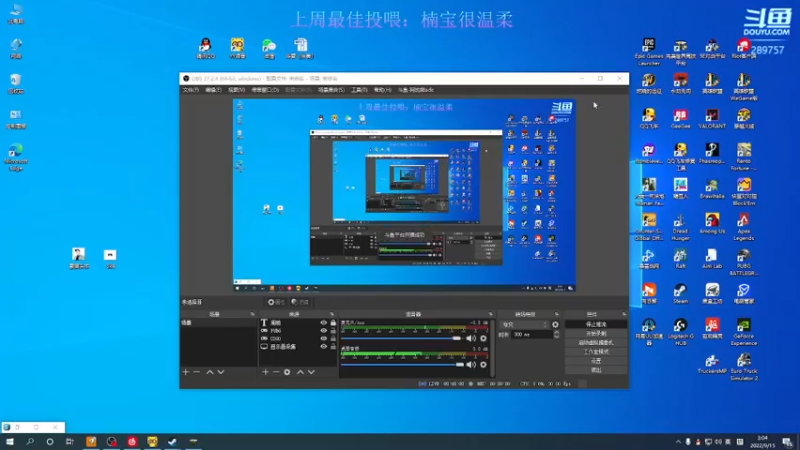Remove the selected scene with the minus icon
Image resolution: width=800 pixels, height=450 pixels.
pos(196,372)
